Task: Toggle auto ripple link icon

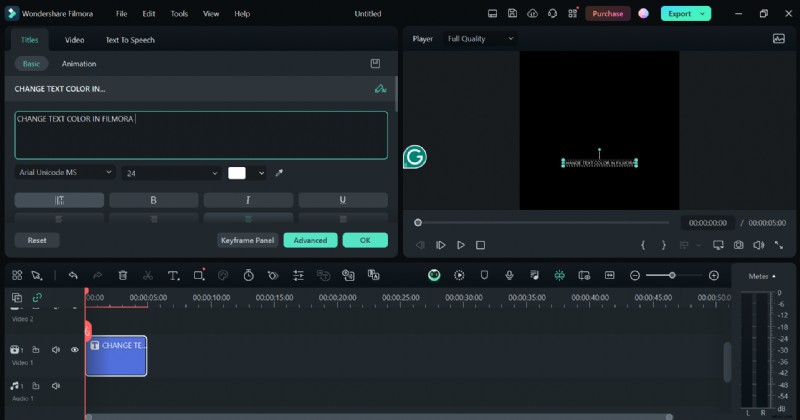Action: point(37,298)
